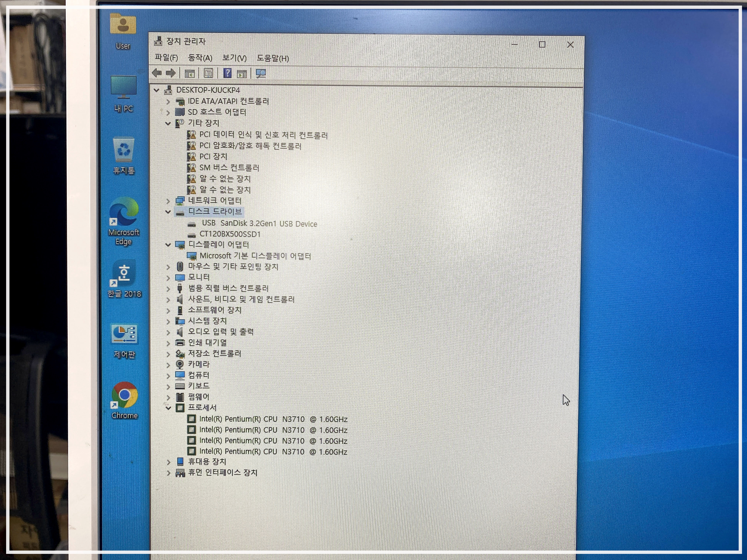Collapse the 기타 장치 category
747x560 pixels.
tap(168, 124)
